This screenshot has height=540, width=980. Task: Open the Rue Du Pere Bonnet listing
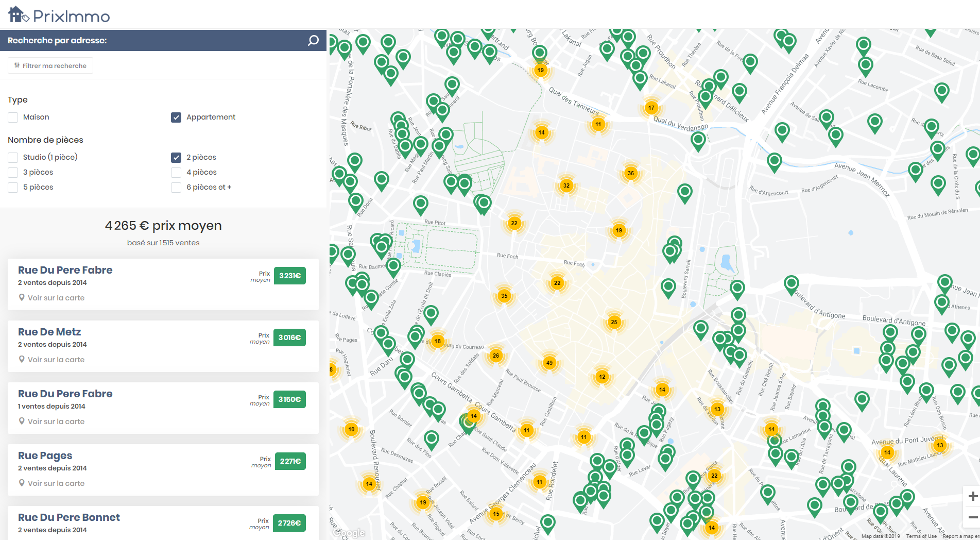[x=69, y=517]
